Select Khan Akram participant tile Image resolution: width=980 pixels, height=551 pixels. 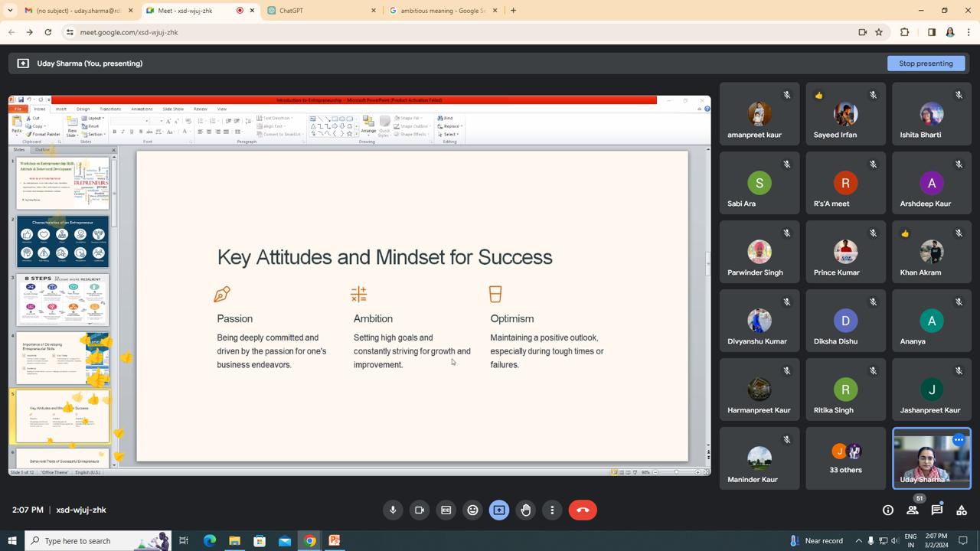[x=932, y=252]
